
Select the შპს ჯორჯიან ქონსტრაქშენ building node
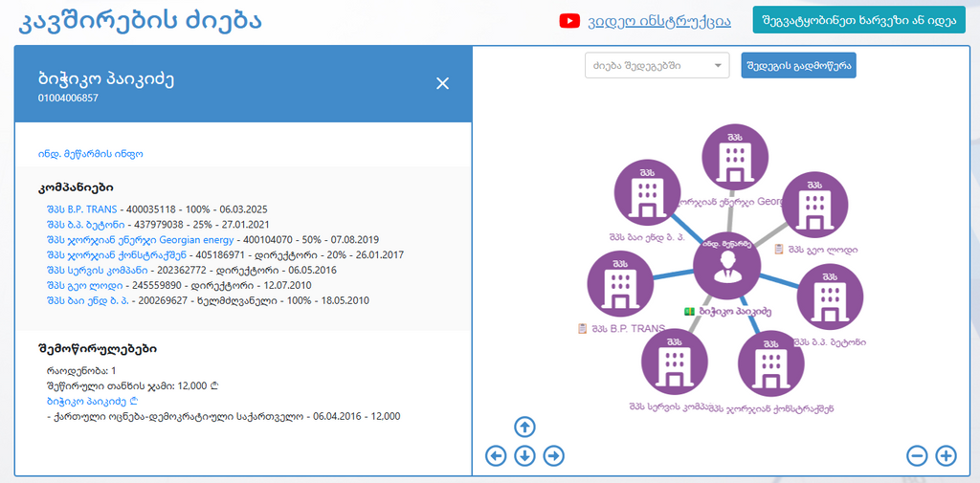[x=770, y=363]
